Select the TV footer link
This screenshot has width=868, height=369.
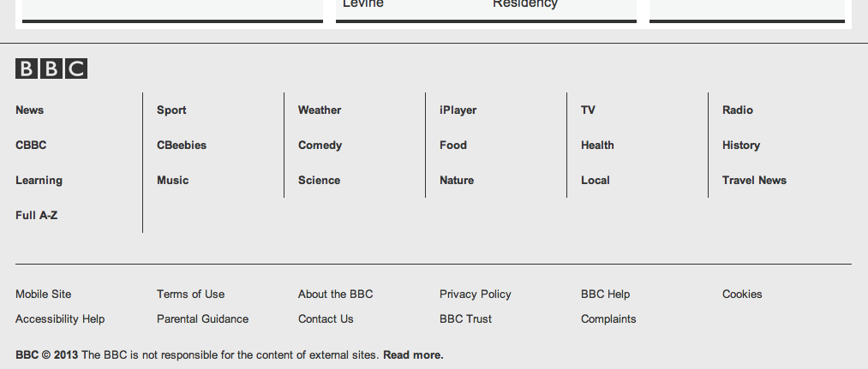point(588,110)
